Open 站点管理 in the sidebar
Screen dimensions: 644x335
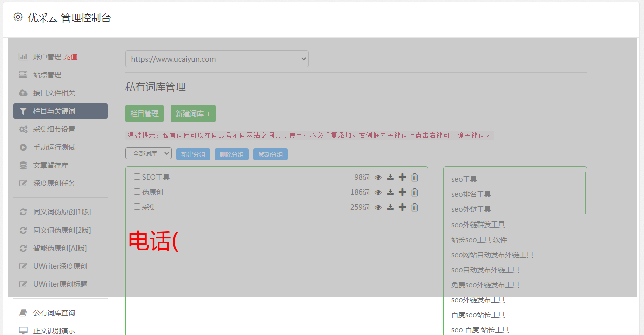click(47, 75)
